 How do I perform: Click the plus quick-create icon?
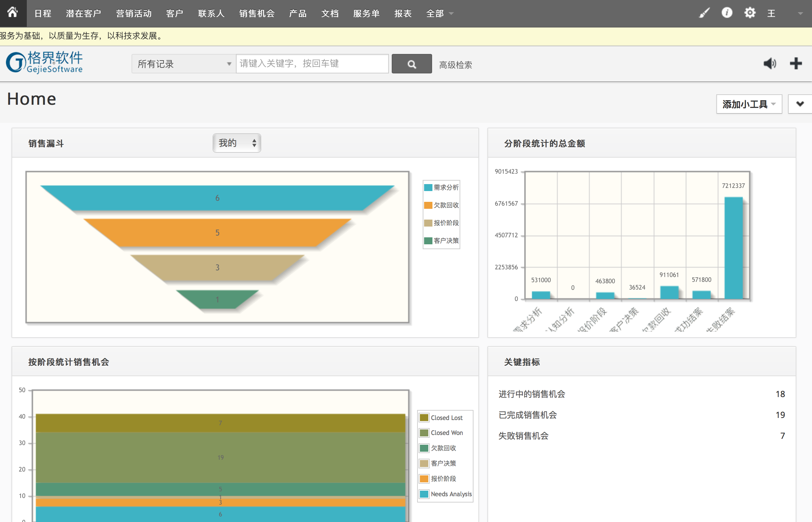[796, 64]
